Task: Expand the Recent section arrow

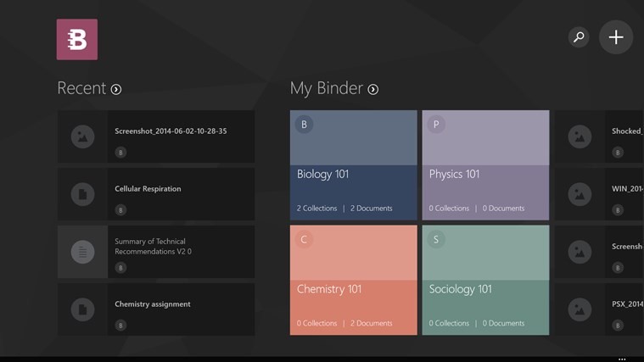Action: [x=116, y=89]
